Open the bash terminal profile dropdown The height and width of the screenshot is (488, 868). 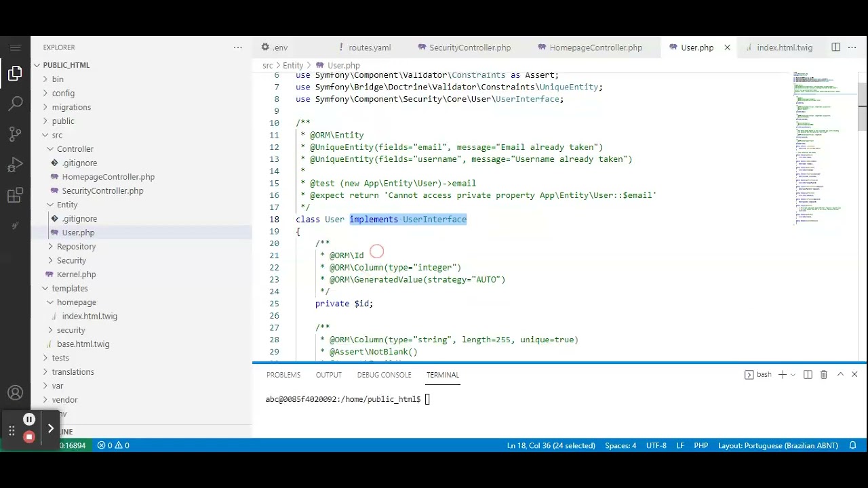pyautogui.click(x=792, y=374)
